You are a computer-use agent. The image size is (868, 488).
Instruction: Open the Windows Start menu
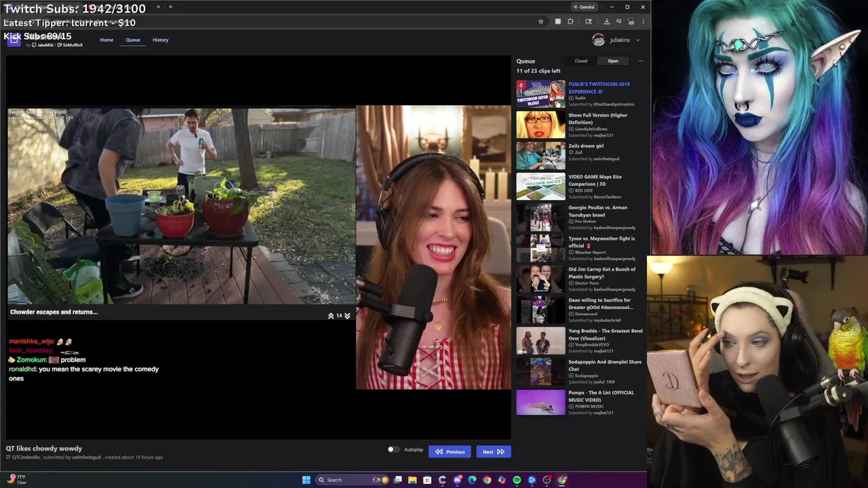[x=306, y=480]
